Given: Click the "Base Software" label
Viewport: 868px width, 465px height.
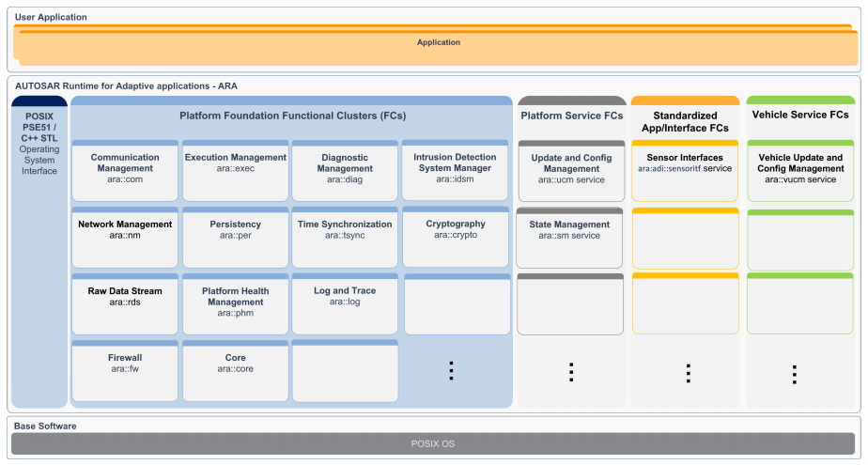Looking at the screenshot, I should pos(45,426).
